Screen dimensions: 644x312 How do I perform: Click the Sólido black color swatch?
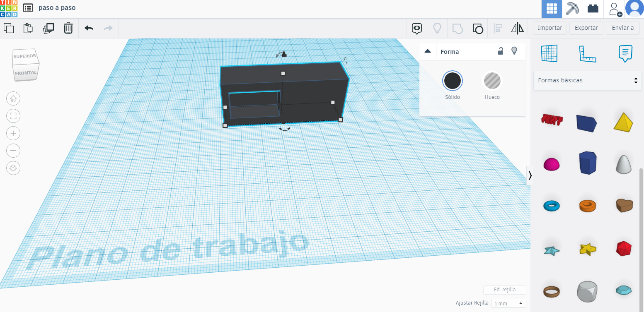click(452, 81)
